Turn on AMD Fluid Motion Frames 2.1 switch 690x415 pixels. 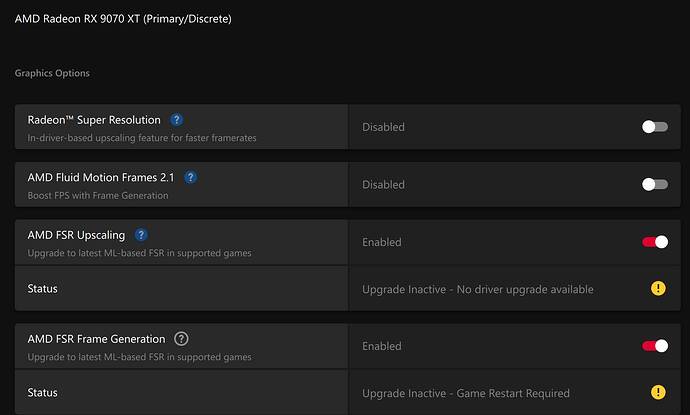(x=655, y=184)
